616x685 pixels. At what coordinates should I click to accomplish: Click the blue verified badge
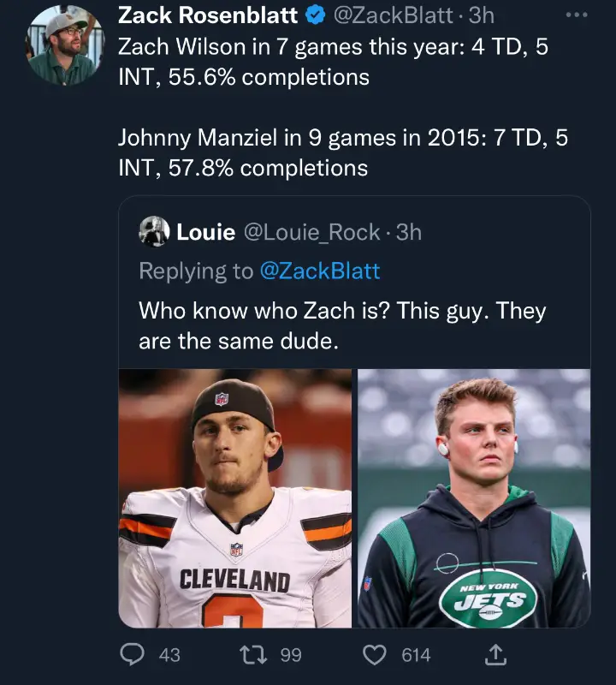[x=314, y=15]
